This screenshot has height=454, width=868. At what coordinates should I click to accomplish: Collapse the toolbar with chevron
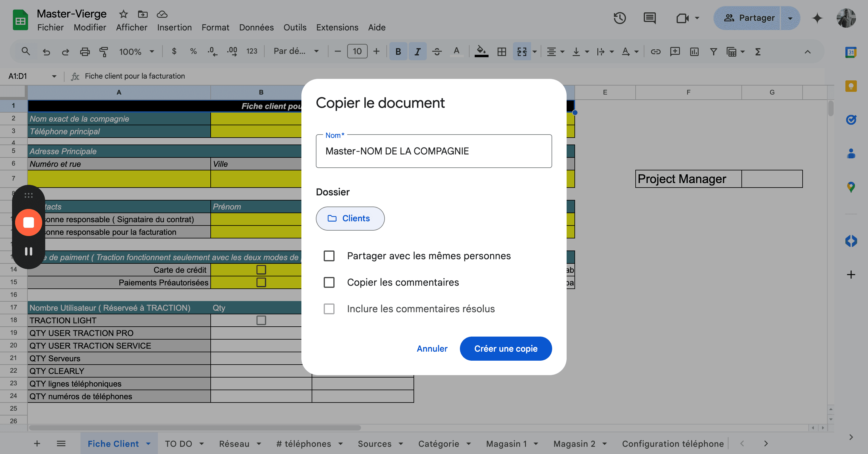[x=807, y=52]
